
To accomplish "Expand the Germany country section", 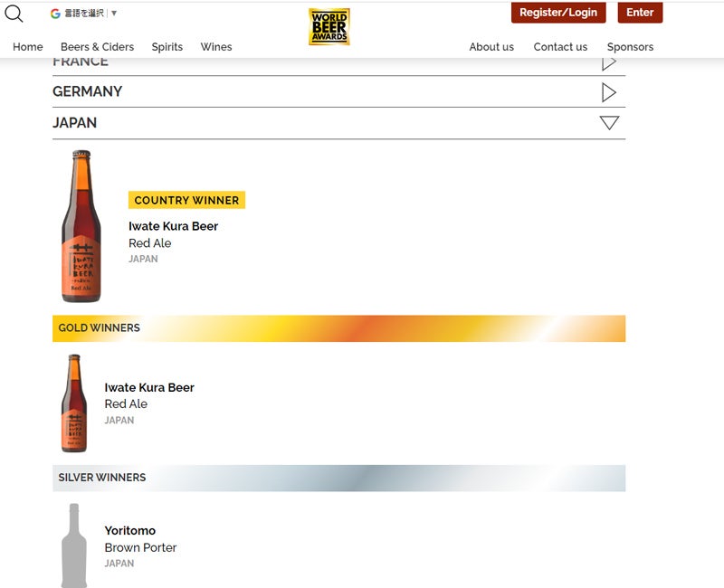I will tap(609, 92).
